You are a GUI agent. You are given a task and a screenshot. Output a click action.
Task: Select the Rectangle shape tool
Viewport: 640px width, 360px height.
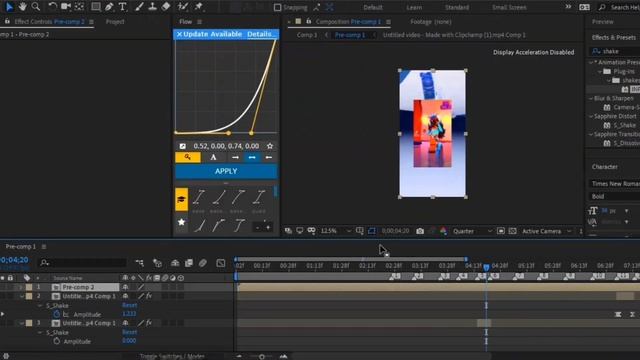click(x=96, y=7)
